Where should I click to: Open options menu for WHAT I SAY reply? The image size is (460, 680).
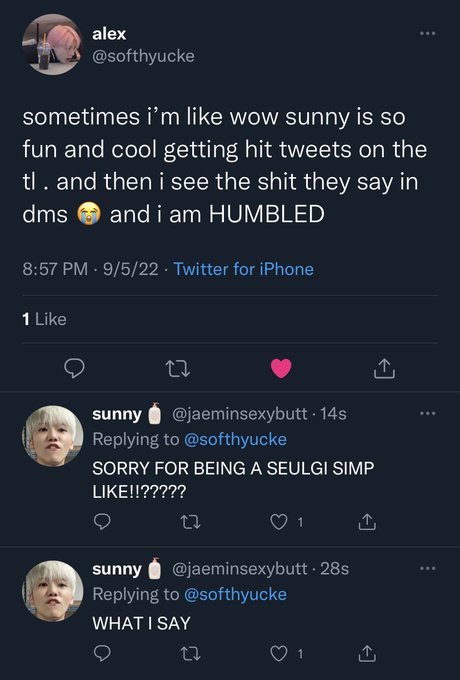pos(427,568)
